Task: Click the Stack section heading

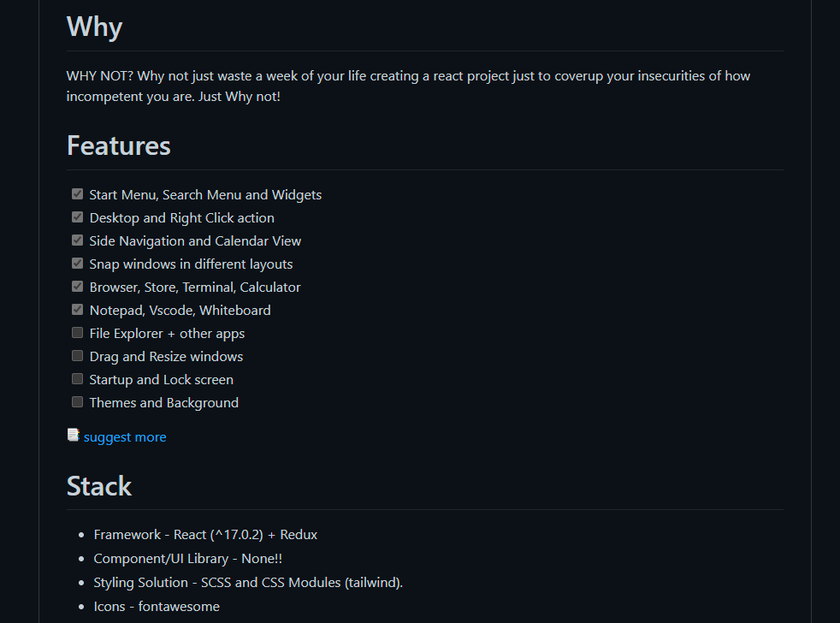Action: (99, 486)
